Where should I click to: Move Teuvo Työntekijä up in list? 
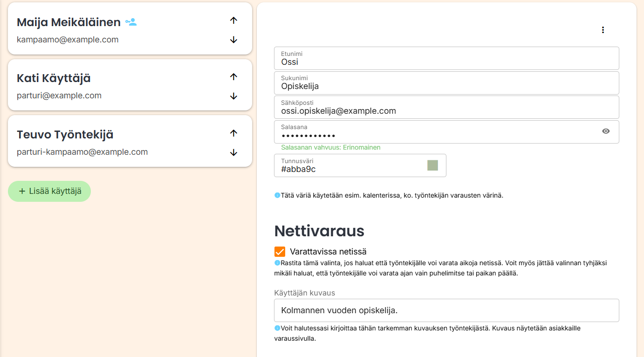pyautogui.click(x=234, y=133)
